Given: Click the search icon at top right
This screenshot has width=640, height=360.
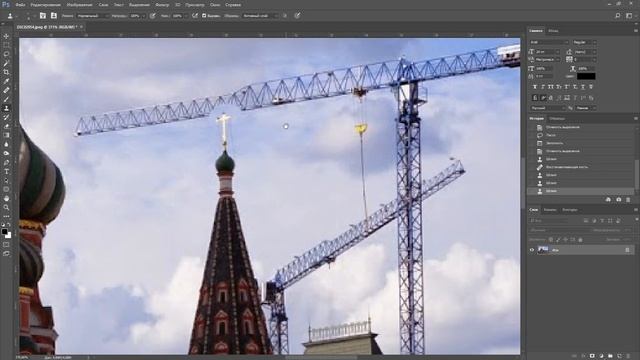Looking at the screenshot, I should click(x=618, y=16).
